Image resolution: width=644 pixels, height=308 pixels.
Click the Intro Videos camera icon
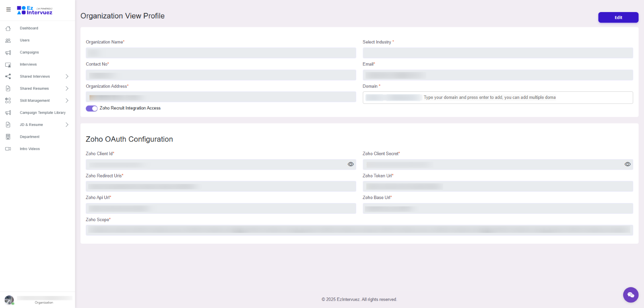pyautogui.click(x=8, y=149)
